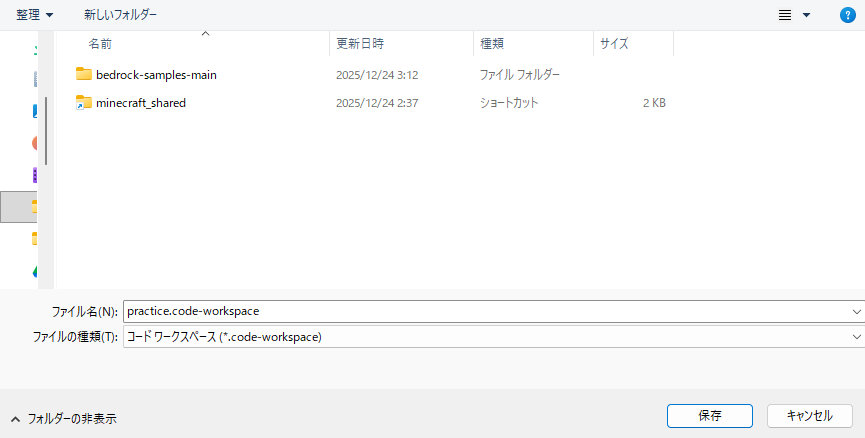Sort by the サイズ column header
The height and width of the screenshot is (438, 865).
pyautogui.click(x=613, y=44)
